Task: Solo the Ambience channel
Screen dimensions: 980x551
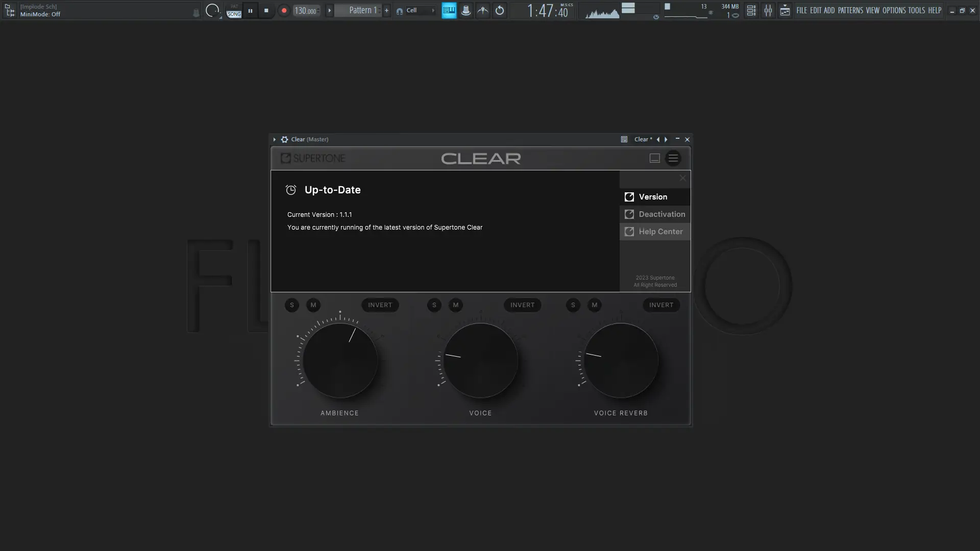Action: 292,305
